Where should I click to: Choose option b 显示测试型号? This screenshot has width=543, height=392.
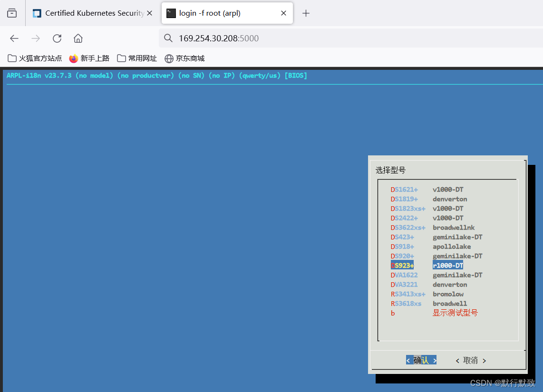pos(434,313)
